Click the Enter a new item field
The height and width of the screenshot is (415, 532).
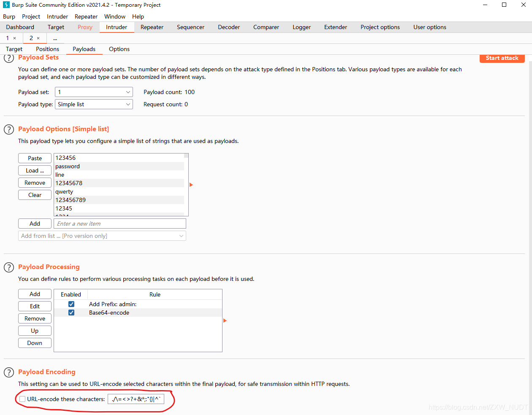(x=119, y=223)
